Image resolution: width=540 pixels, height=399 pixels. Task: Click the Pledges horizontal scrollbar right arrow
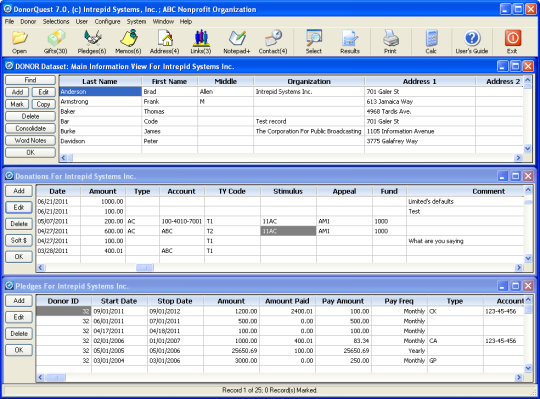coord(519,378)
